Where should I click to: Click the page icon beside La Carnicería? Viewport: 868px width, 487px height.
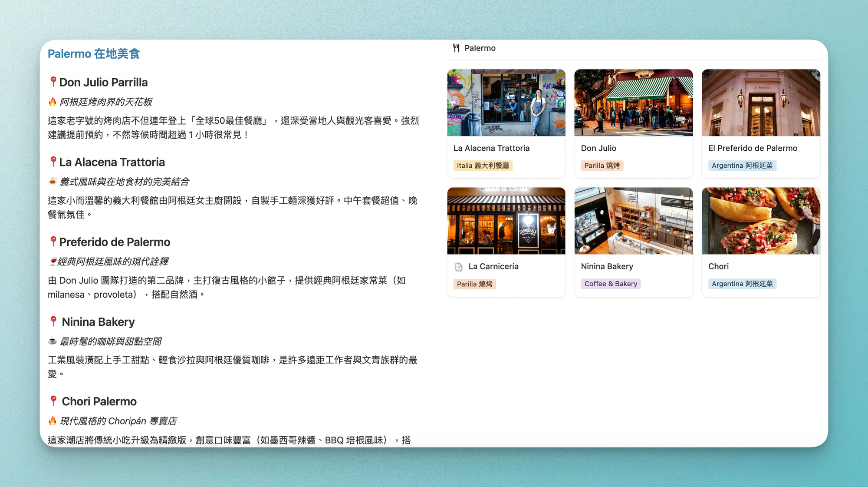tap(459, 267)
